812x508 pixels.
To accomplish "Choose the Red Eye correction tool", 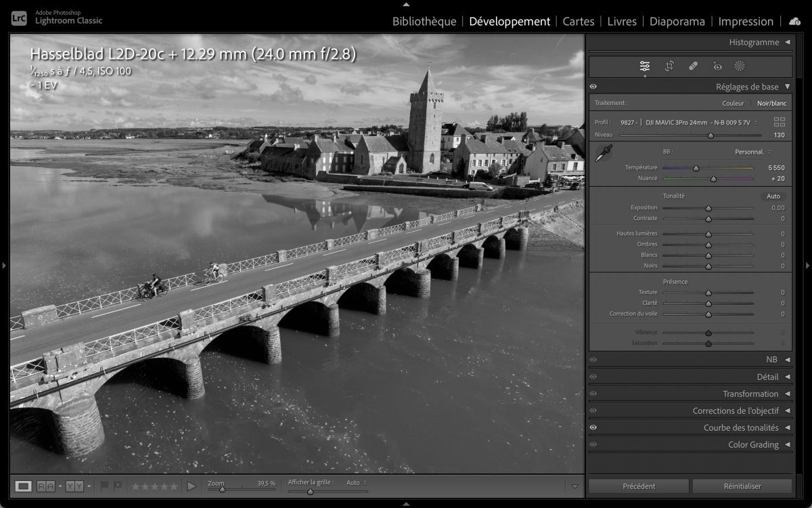I will point(717,66).
